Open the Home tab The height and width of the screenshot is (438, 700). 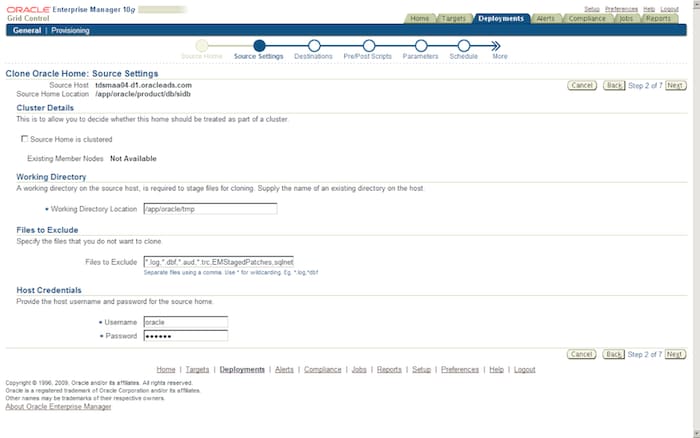(x=419, y=18)
